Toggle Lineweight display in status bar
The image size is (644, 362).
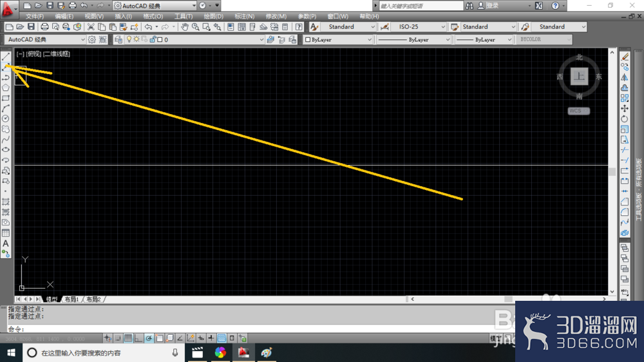[211, 338]
